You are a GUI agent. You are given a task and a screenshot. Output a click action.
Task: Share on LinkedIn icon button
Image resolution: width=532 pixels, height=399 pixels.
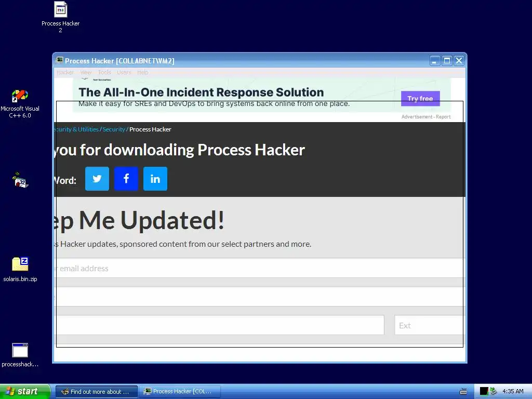point(155,179)
